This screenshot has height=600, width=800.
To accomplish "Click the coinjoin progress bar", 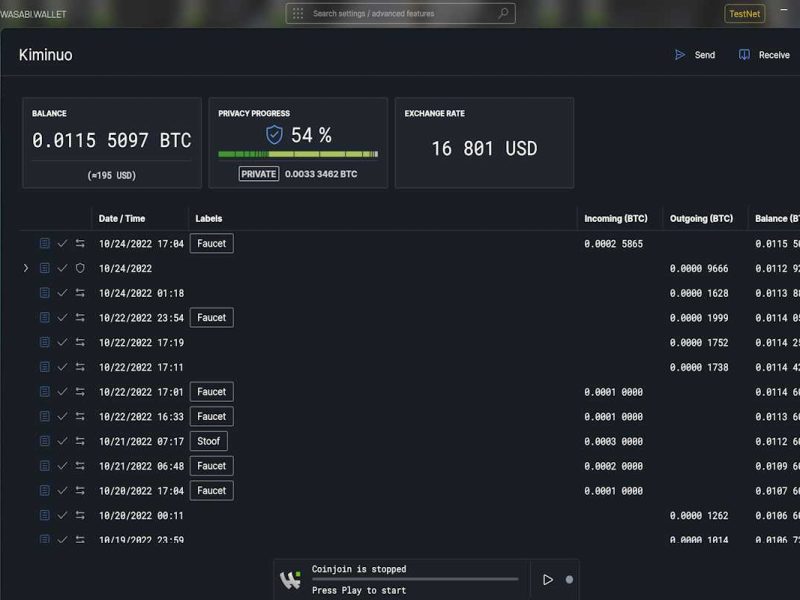I will pos(415,579).
